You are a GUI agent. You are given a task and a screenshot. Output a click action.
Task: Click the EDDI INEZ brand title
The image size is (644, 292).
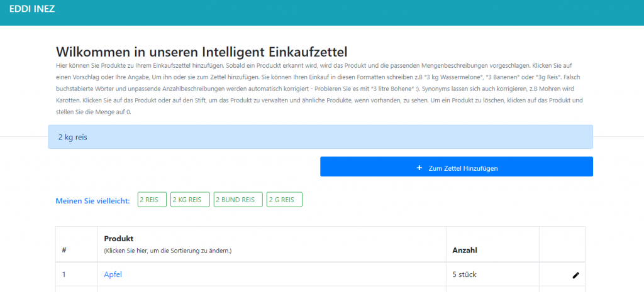(32, 9)
